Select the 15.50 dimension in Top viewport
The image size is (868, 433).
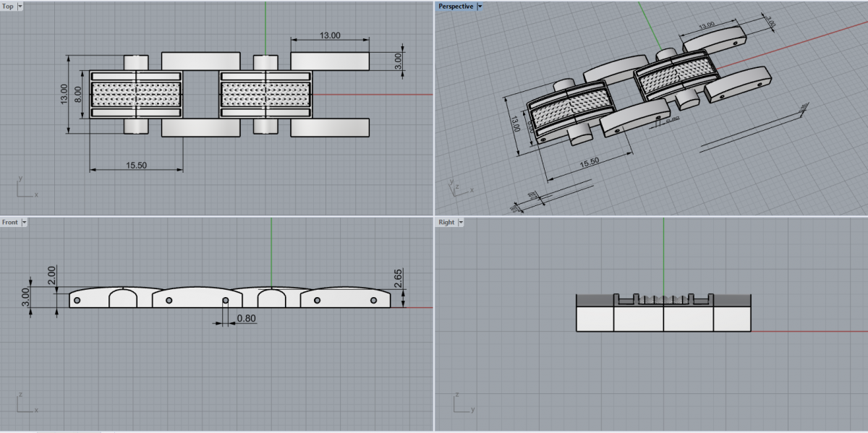click(x=136, y=166)
